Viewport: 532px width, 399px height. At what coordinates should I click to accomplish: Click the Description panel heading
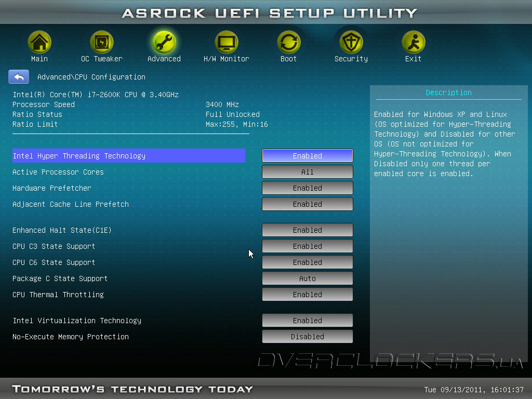[x=448, y=92]
